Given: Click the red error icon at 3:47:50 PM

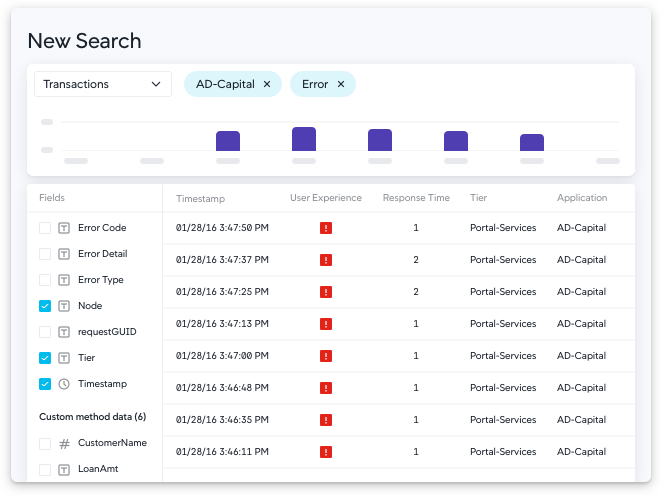Looking at the screenshot, I should [x=325, y=228].
